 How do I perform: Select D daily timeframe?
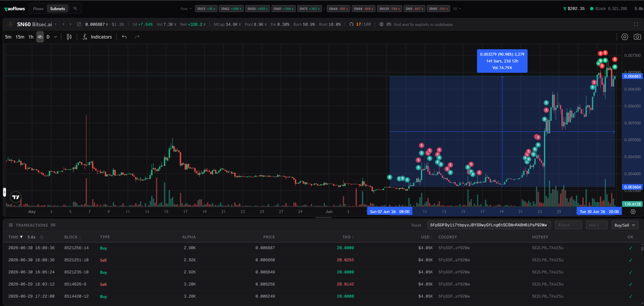(48, 37)
